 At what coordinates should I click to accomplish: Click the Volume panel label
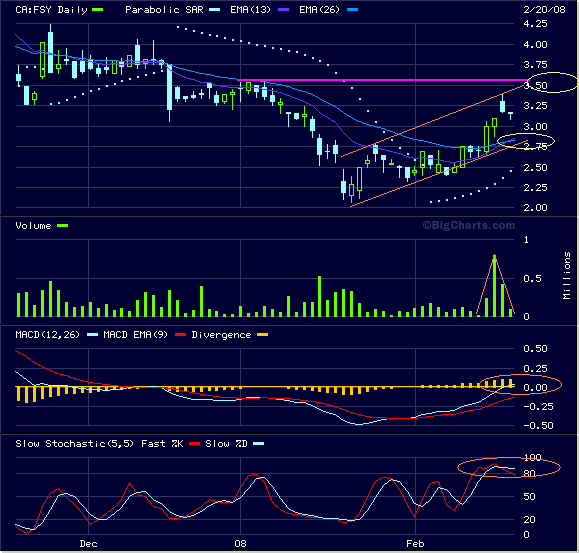click(33, 226)
